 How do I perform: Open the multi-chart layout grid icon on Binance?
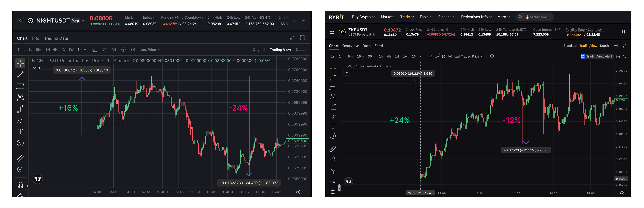[303, 37]
